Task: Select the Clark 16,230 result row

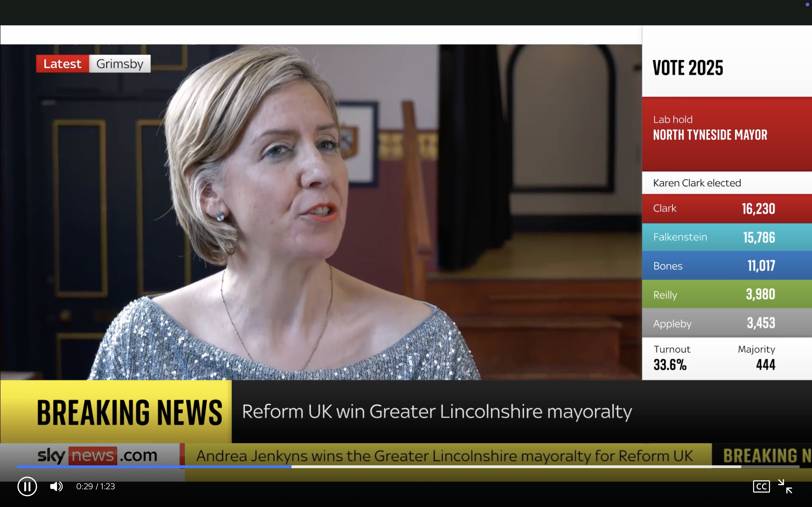Action: (x=727, y=208)
